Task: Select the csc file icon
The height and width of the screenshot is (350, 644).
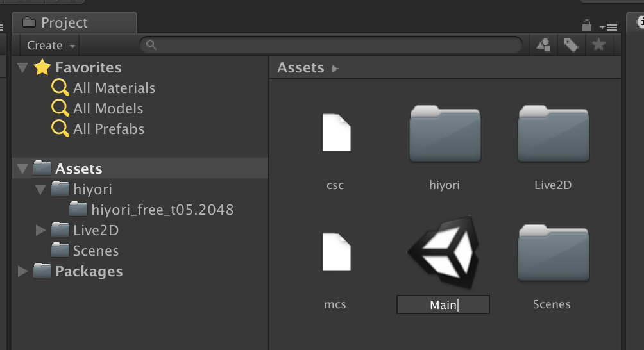Action: (335, 133)
